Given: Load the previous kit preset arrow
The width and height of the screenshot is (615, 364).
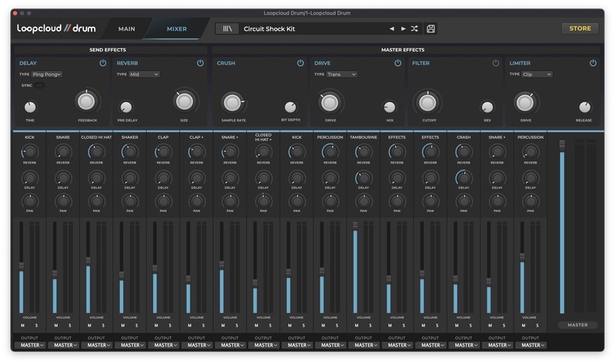Looking at the screenshot, I should click(391, 28).
